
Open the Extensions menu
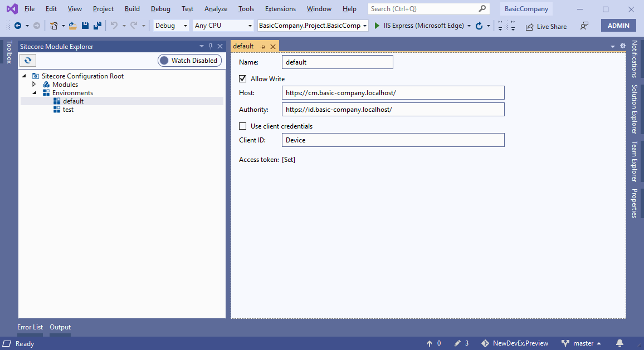[x=280, y=8]
